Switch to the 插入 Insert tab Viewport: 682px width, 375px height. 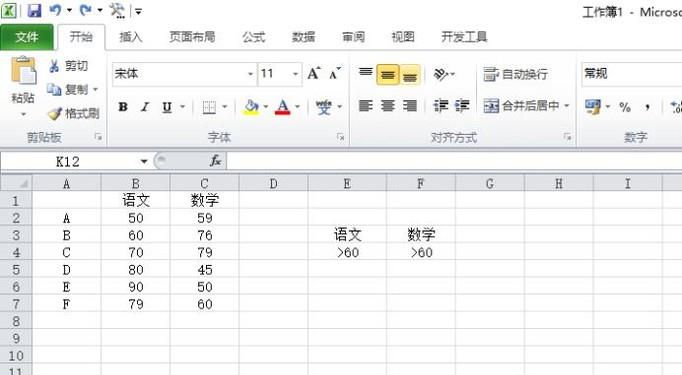click(131, 37)
